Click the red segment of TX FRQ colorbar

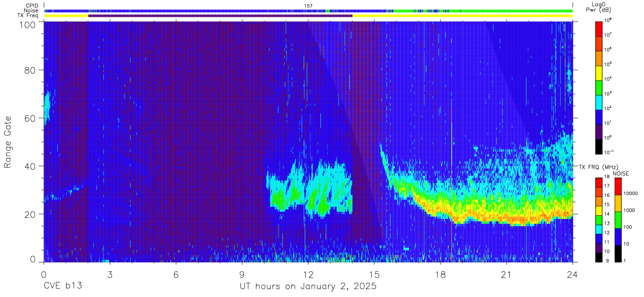pos(599,183)
